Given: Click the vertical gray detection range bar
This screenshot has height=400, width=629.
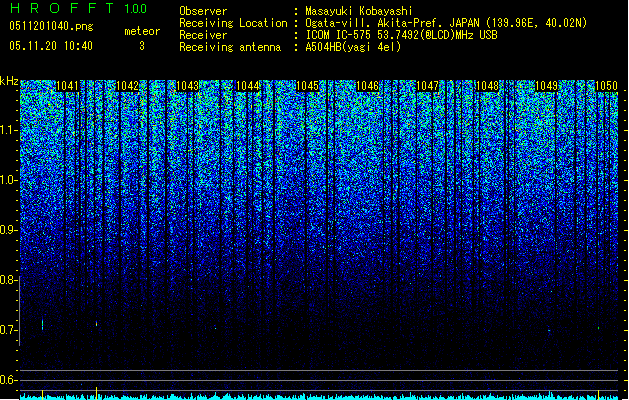Looking at the screenshot, I should pos(20,311).
